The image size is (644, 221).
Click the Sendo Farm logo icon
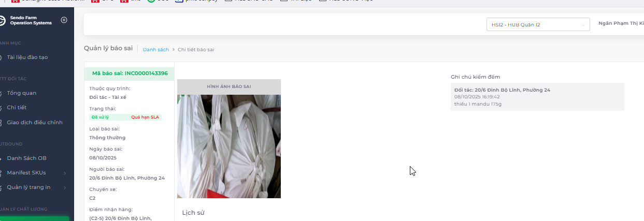(x=2, y=20)
